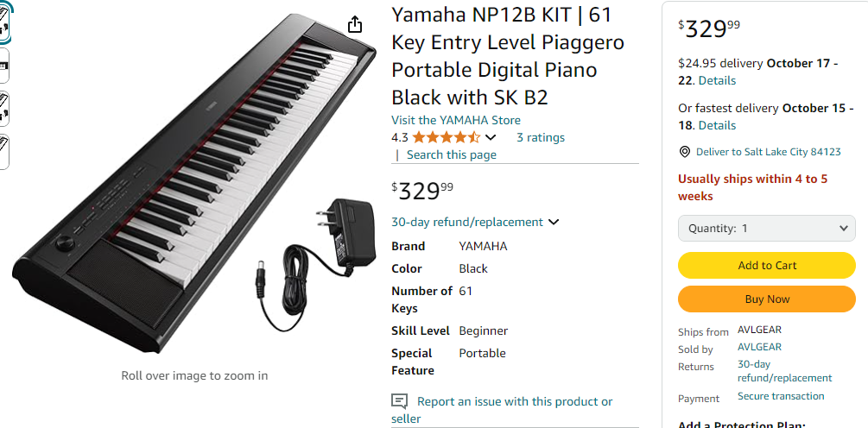This screenshot has height=428, width=868.
Task: Select the highlighted first product thumbnail
Action: tap(4, 22)
